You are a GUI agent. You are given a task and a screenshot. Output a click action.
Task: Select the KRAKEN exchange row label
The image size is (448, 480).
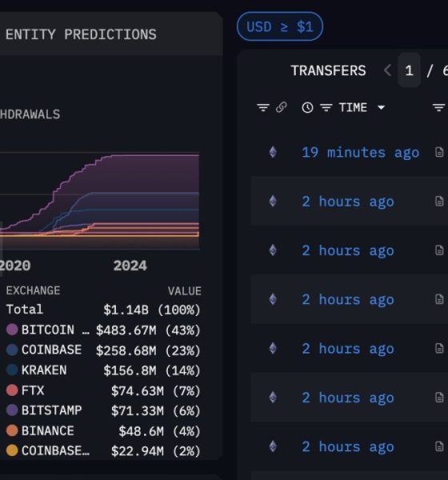tap(44, 370)
